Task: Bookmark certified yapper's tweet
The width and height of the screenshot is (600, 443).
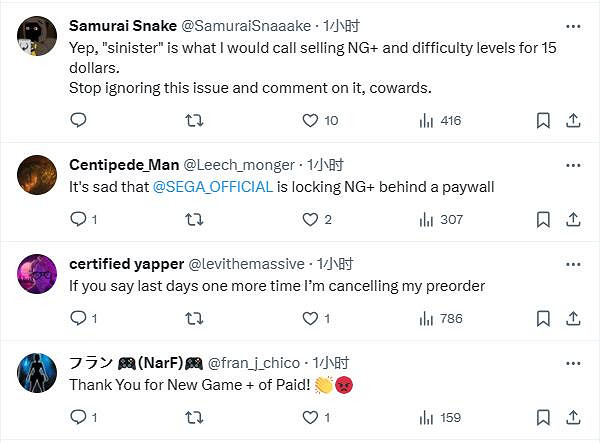Action: point(543,319)
